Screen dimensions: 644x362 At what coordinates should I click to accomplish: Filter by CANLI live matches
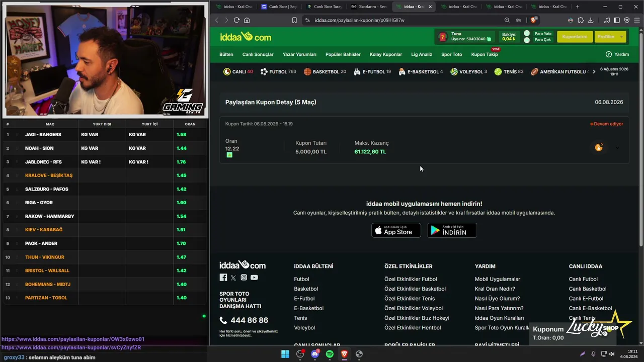[x=238, y=72]
